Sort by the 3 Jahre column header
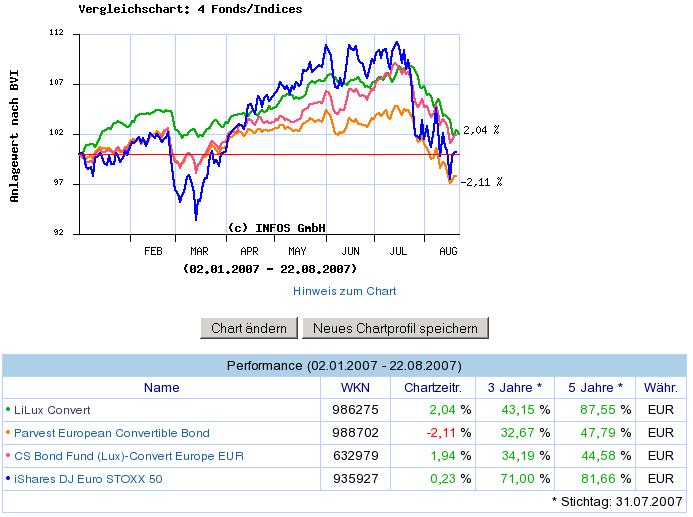 point(515,387)
